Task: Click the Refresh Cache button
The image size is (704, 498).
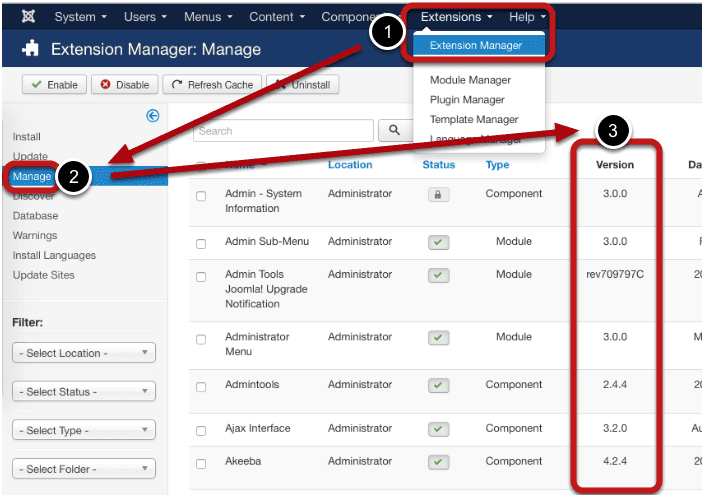Action: (x=212, y=84)
